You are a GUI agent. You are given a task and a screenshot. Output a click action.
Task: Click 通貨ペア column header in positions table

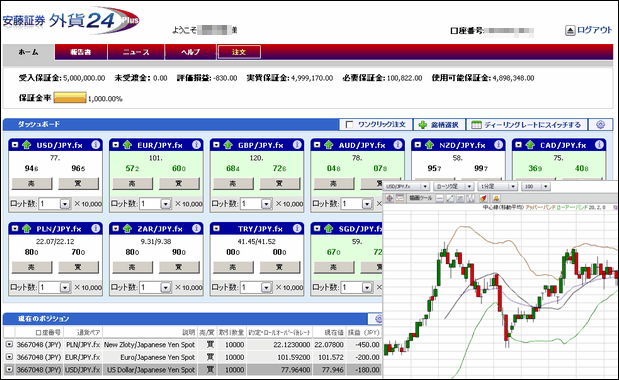click(83, 332)
